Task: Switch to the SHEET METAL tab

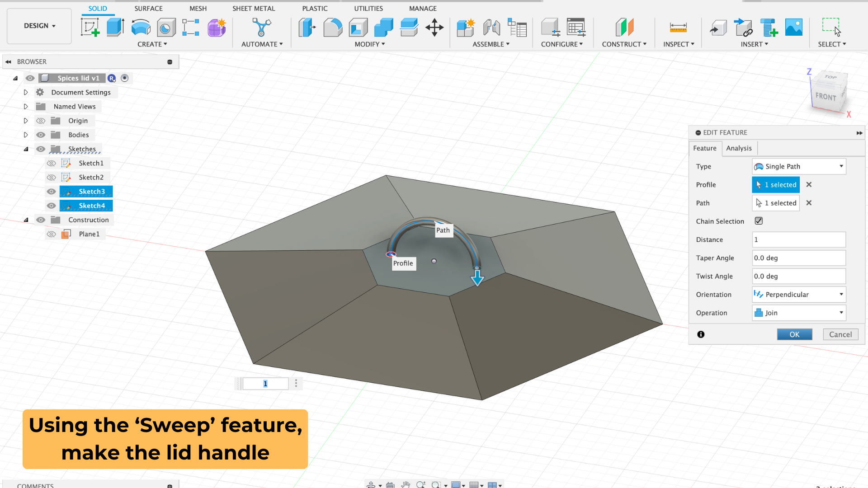Action: coord(254,8)
